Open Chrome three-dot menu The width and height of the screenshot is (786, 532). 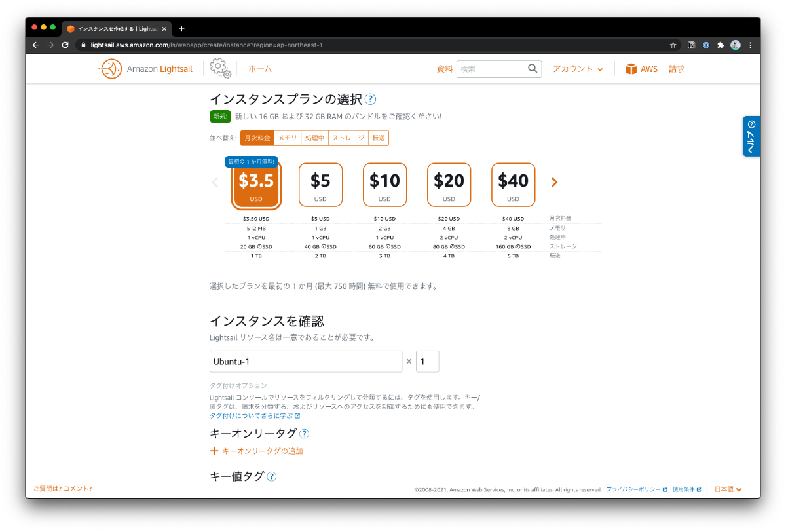pyautogui.click(x=751, y=45)
